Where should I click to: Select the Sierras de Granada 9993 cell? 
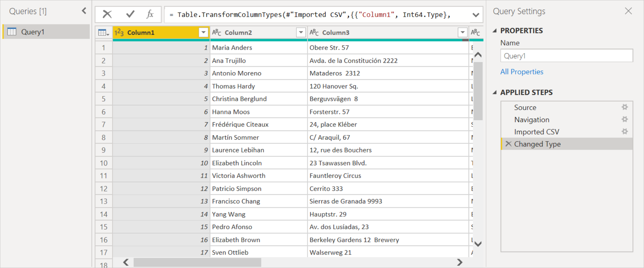point(388,201)
